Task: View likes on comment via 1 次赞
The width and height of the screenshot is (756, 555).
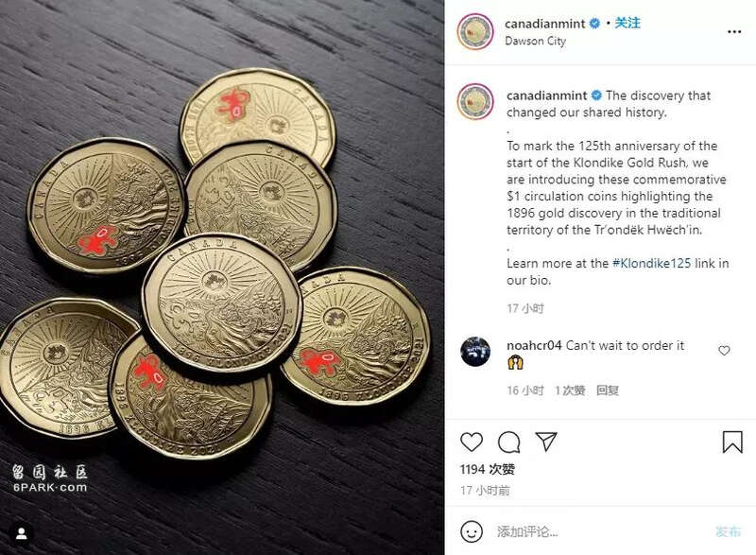Action: (570, 390)
